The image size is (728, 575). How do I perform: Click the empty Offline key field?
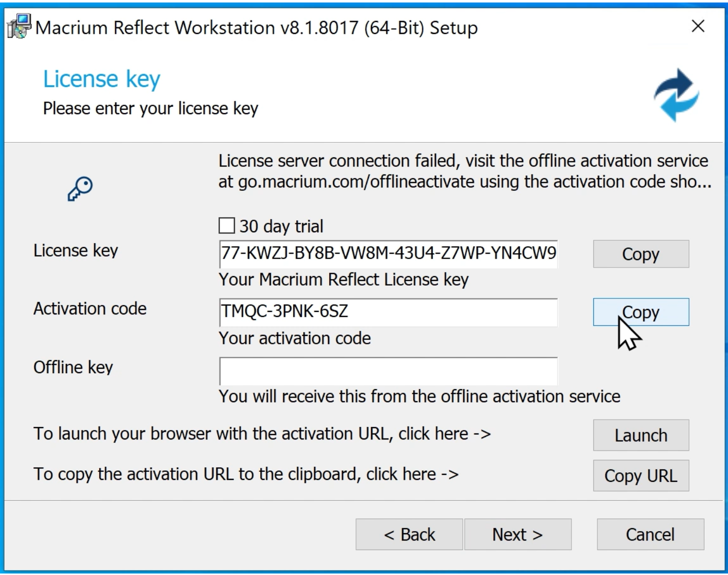pos(388,371)
